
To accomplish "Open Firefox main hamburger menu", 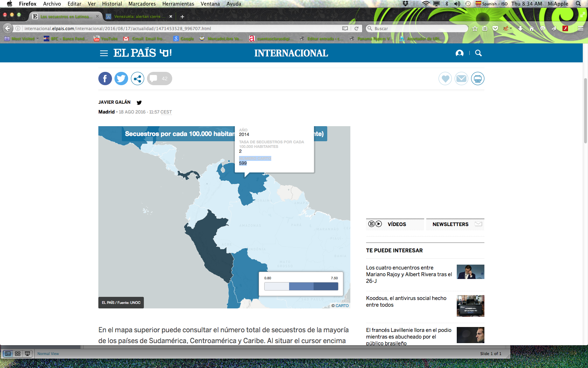I will [580, 28].
